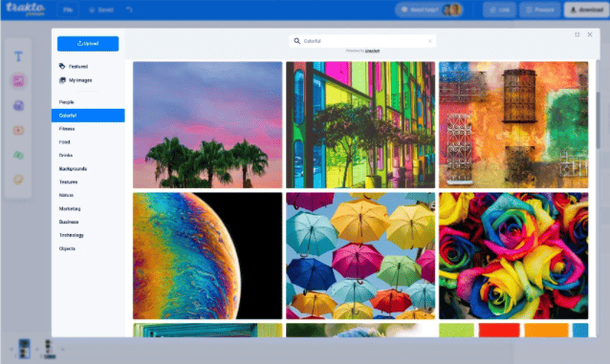Click the search field containing Colorful

pyautogui.click(x=362, y=41)
